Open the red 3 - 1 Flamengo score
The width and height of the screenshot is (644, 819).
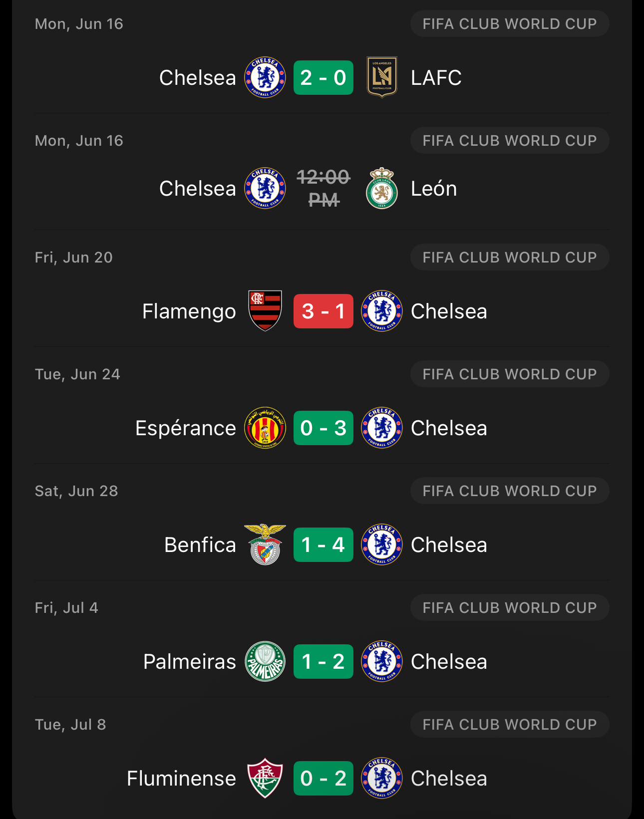point(323,311)
